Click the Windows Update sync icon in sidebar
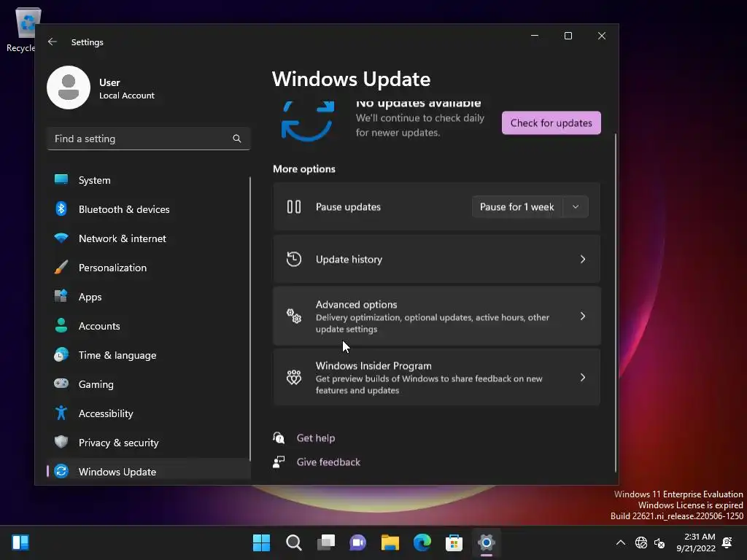The height and width of the screenshot is (560, 747). 61,471
